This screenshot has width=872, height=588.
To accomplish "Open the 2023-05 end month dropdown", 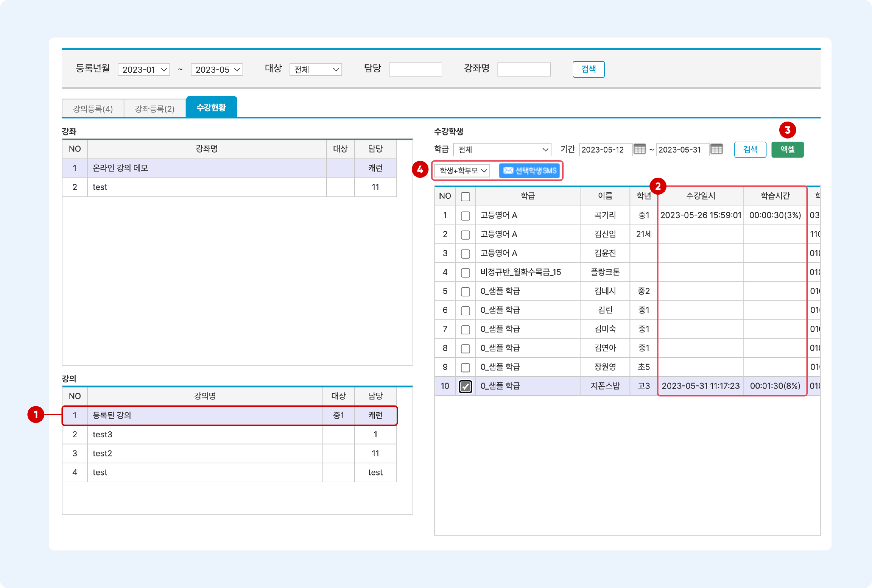I will [x=217, y=69].
